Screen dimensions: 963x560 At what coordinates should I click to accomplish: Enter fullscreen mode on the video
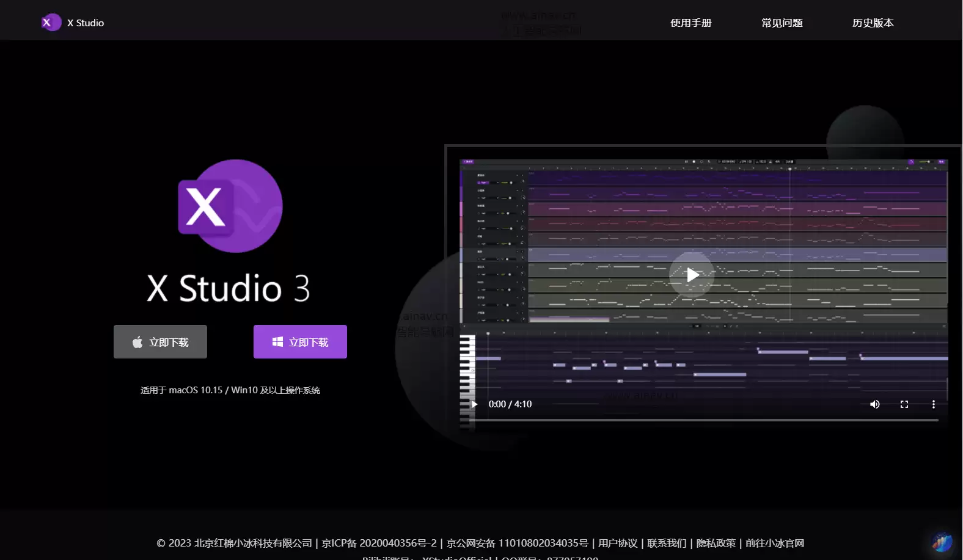click(904, 404)
